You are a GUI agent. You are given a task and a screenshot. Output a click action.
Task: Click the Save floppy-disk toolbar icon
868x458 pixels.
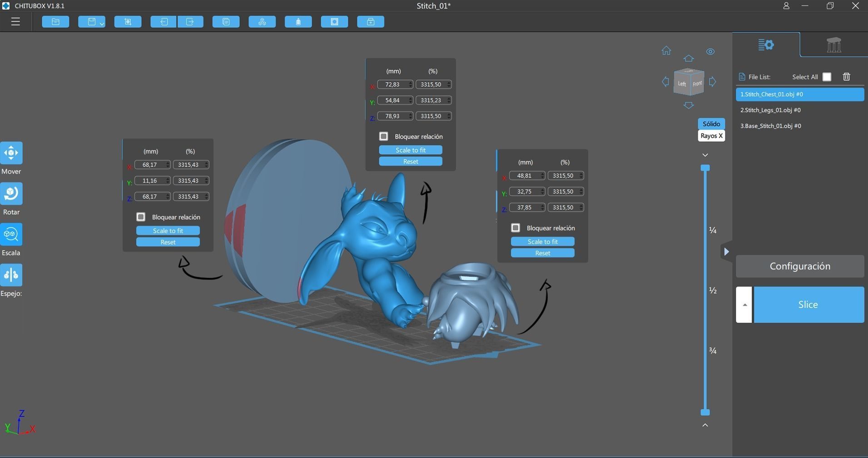coord(91,22)
